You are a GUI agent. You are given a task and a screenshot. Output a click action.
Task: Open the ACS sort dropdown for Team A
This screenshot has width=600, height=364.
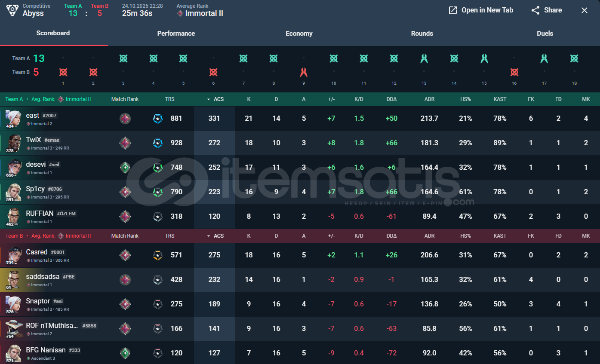[209, 99]
